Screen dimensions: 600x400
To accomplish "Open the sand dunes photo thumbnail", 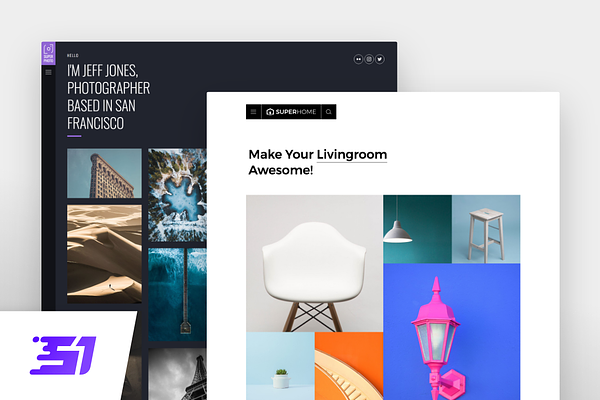I will [104, 254].
